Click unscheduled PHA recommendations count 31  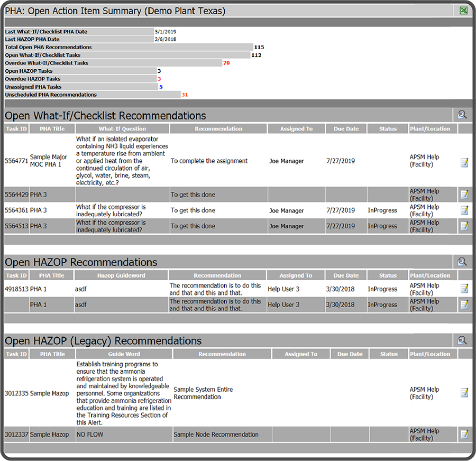tap(185, 95)
